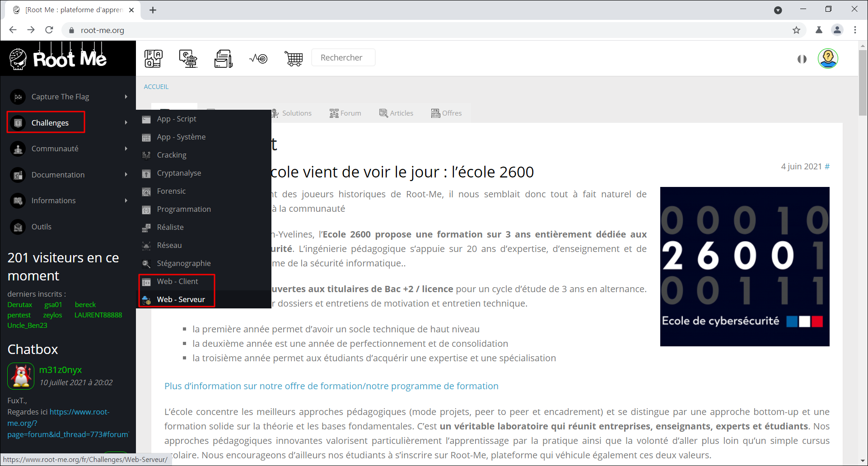Image resolution: width=868 pixels, height=466 pixels.
Task: Switch to the Offres tab
Action: click(446, 113)
